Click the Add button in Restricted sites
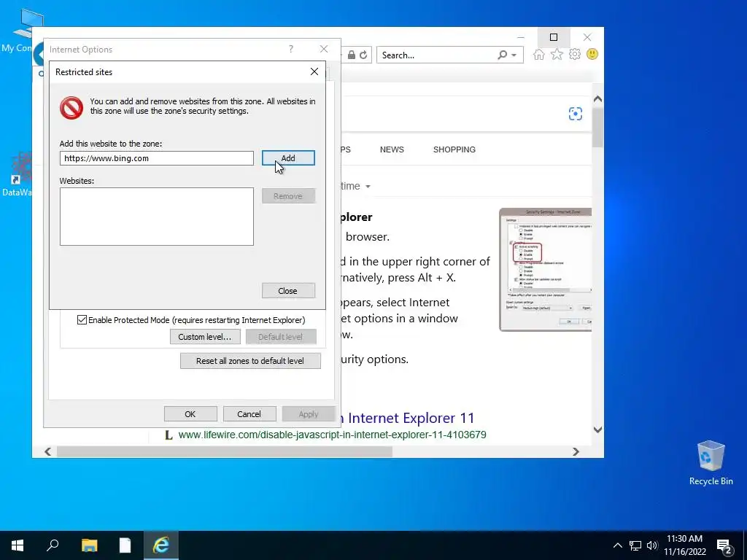 pyautogui.click(x=288, y=158)
